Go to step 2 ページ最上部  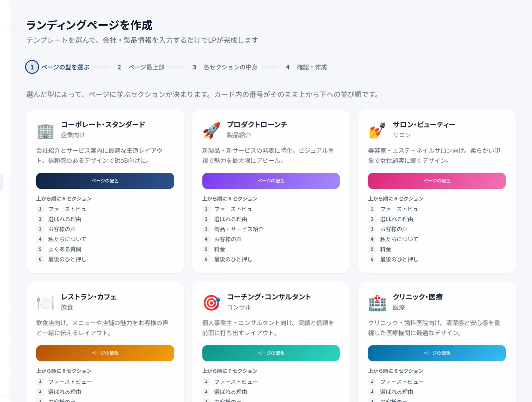[x=140, y=67]
